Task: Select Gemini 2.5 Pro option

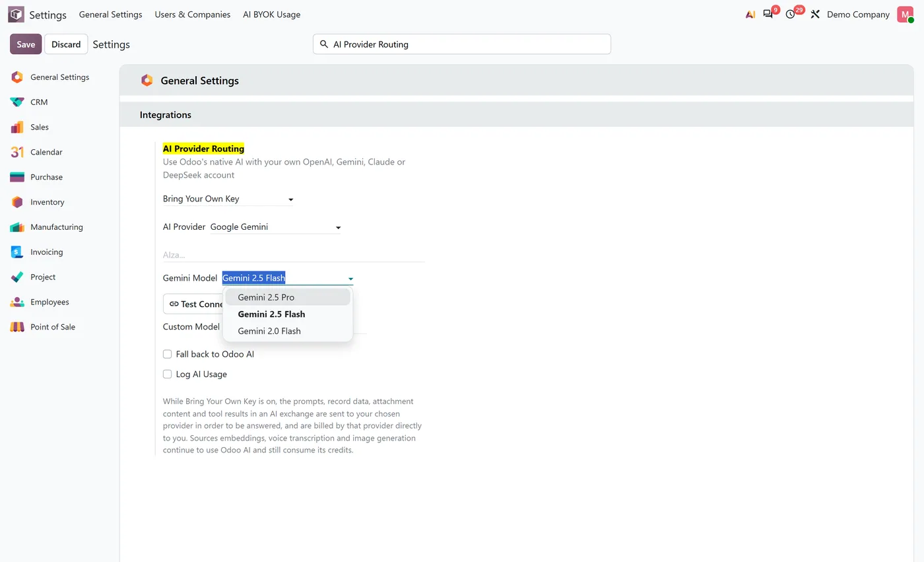Action: 288,297
